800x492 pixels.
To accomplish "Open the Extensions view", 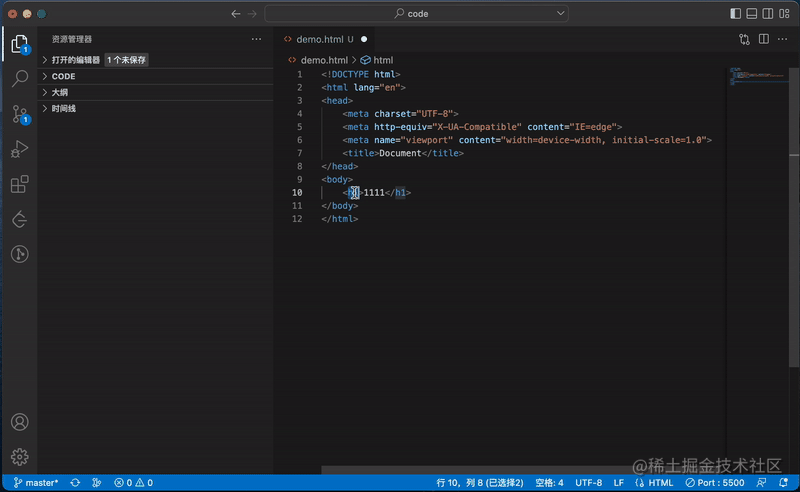I will pos(19,184).
